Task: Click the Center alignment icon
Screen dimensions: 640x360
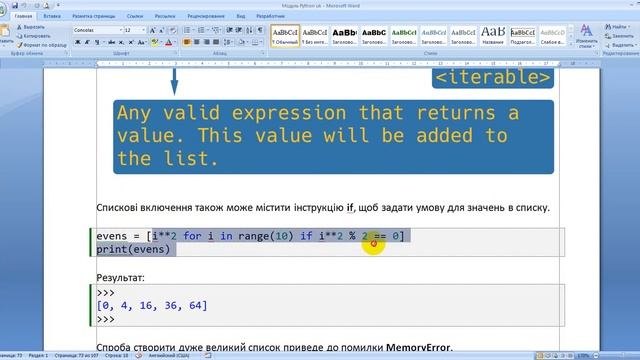Action: (x=196, y=42)
